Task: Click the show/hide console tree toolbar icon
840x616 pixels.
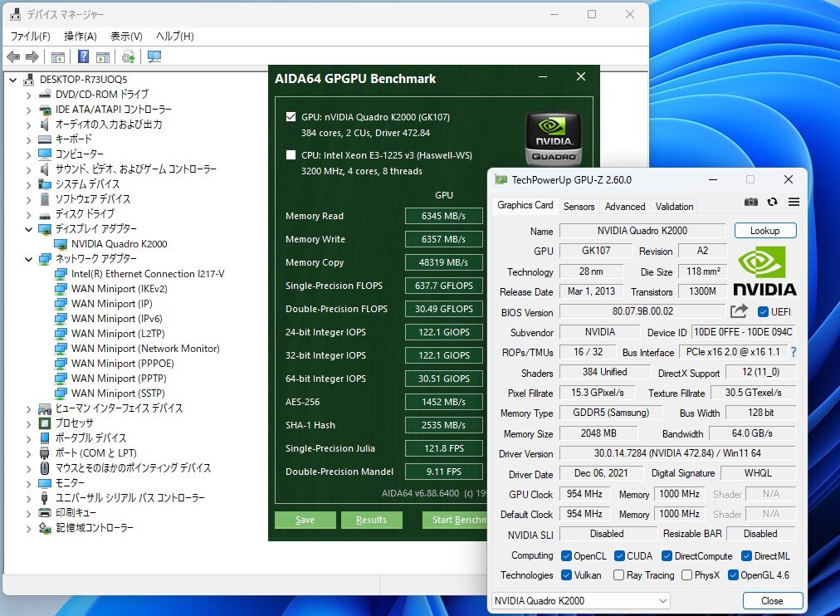Action: click(58, 56)
